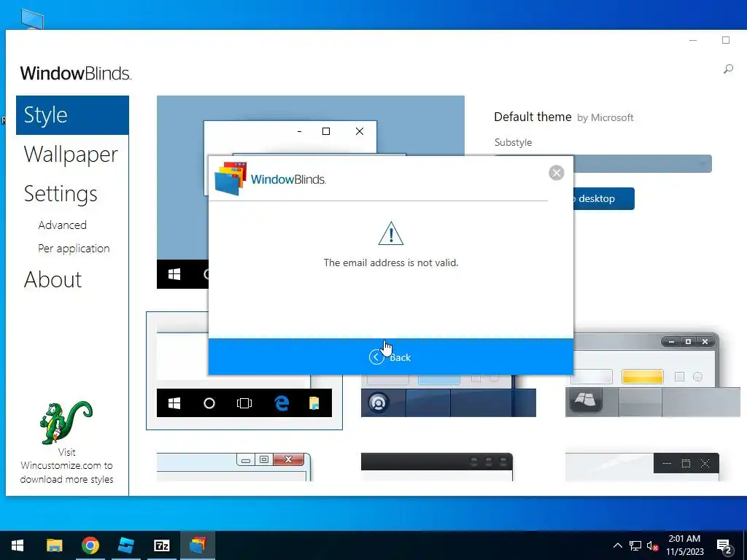
Task: Select the grey glass style thumbnail
Action: coord(653,376)
